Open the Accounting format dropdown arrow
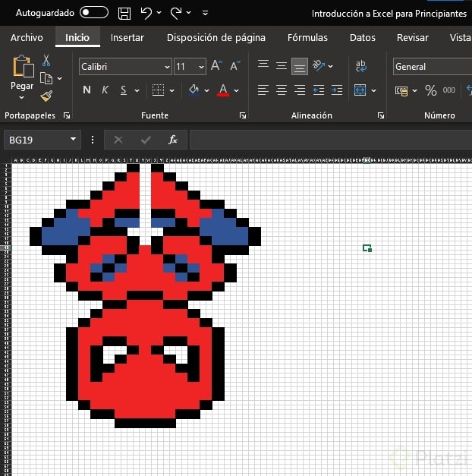The height and width of the screenshot is (476, 472). [x=414, y=90]
